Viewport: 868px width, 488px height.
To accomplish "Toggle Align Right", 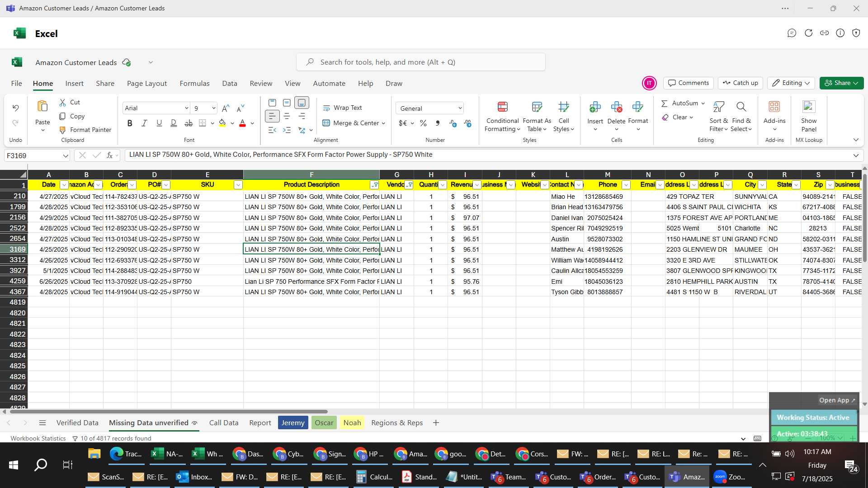I will [302, 117].
